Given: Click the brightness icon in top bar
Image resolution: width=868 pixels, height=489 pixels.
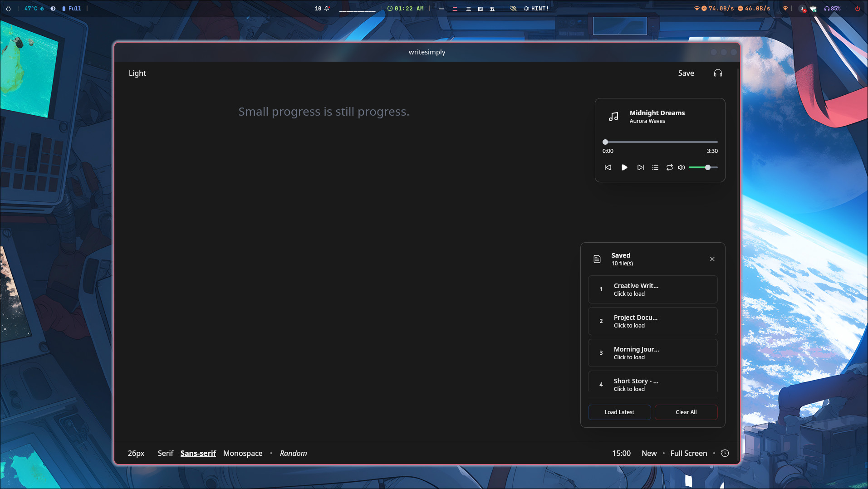Looking at the screenshot, I should click(53, 9).
